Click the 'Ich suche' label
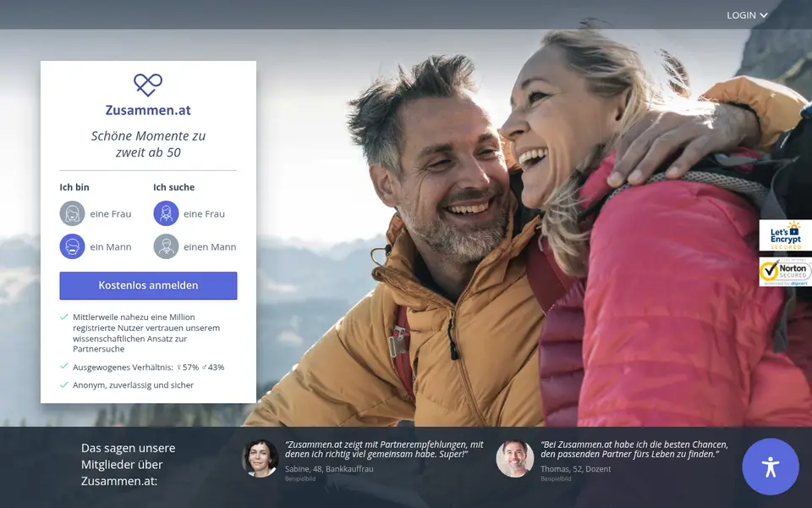Image resolution: width=812 pixels, height=508 pixels. tap(174, 187)
